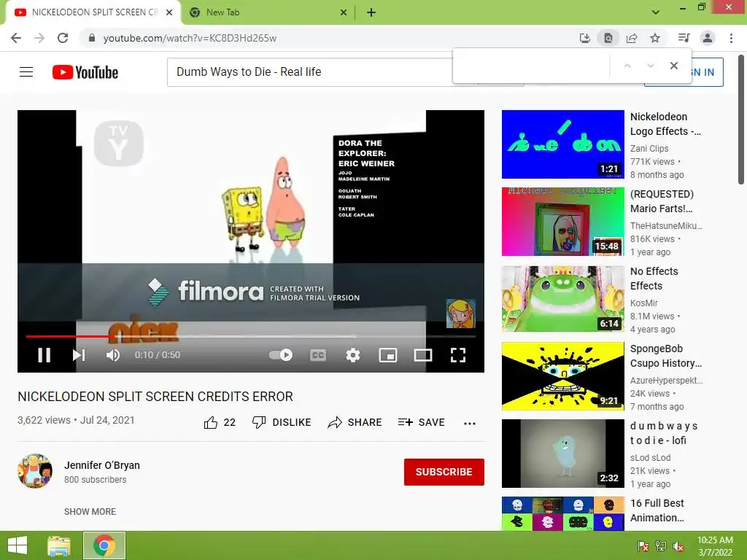Share this page from address bar

pyautogui.click(x=632, y=38)
